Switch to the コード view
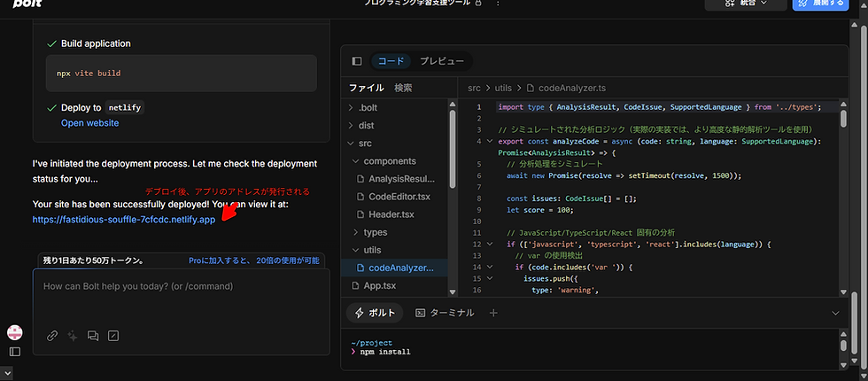 (x=391, y=61)
